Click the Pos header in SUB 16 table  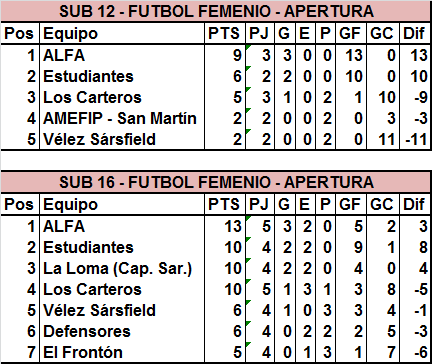20,204
